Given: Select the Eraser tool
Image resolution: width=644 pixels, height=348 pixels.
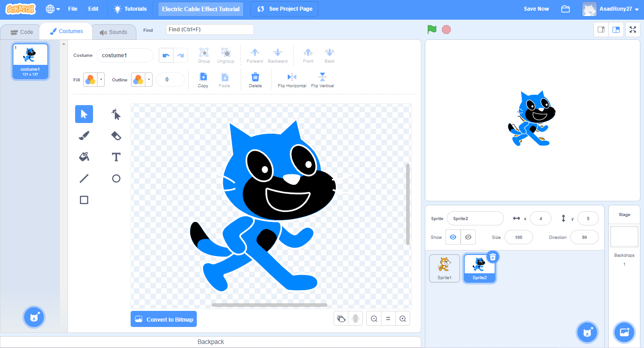Looking at the screenshot, I should tap(116, 135).
